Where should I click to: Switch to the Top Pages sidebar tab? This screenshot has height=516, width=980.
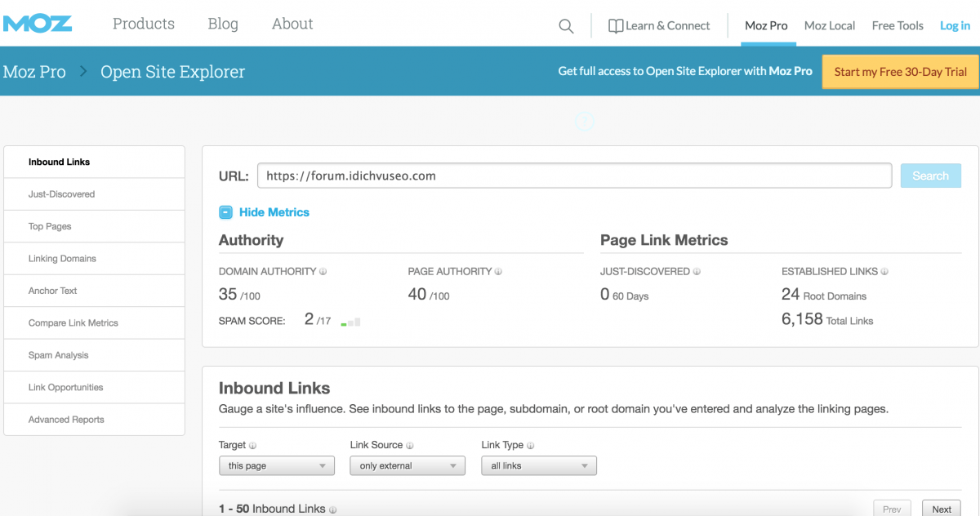pos(94,226)
